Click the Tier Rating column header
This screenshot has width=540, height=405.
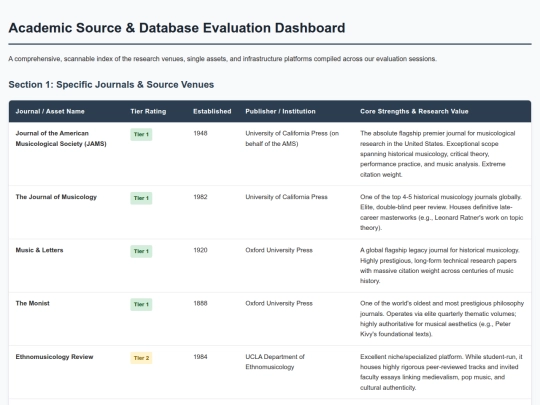pyautogui.click(x=148, y=111)
